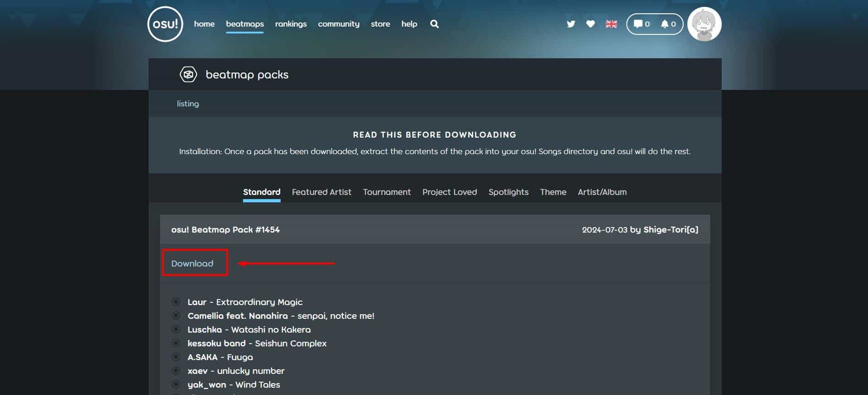Open the UK flag language selector
This screenshot has width=868, height=395.
(611, 24)
